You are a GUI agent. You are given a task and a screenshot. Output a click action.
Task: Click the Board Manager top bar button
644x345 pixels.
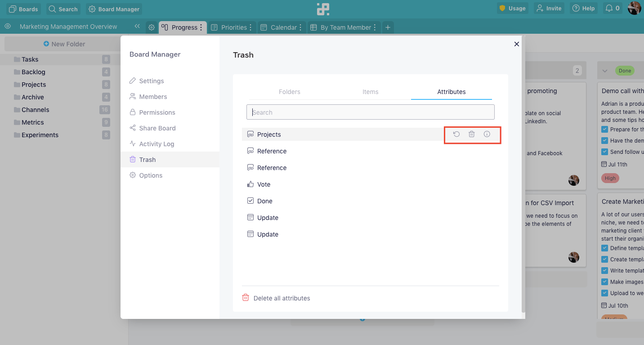114,9
